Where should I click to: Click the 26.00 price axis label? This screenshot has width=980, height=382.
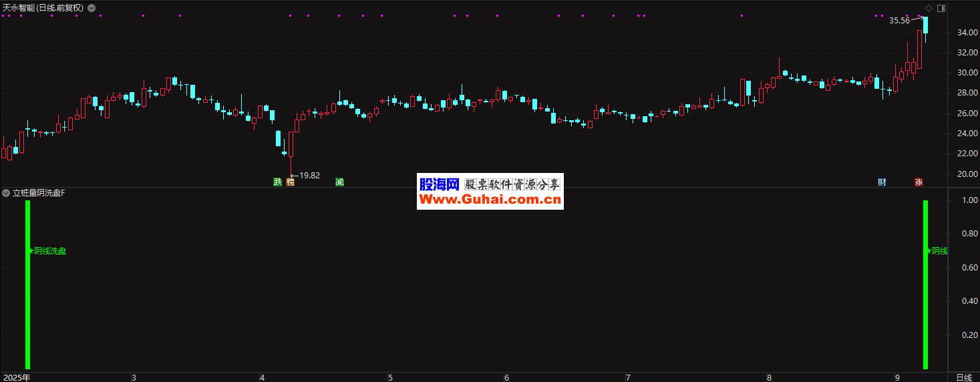click(x=967, y=114)
